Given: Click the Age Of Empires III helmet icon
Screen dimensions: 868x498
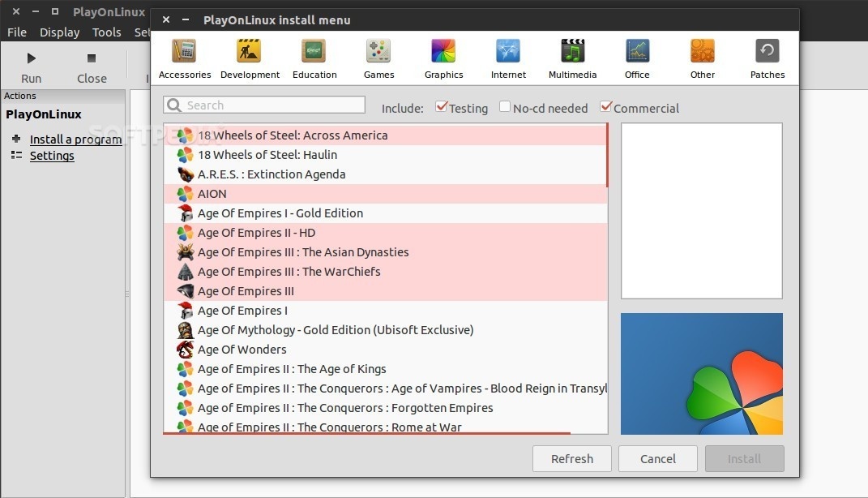Looking at the screenshot, I should [x=185, y=291].
